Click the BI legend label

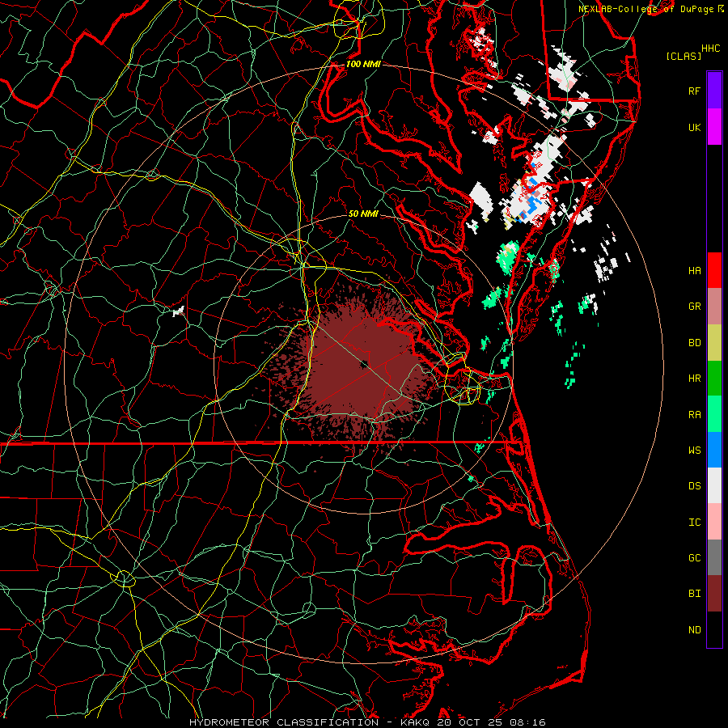694,594
